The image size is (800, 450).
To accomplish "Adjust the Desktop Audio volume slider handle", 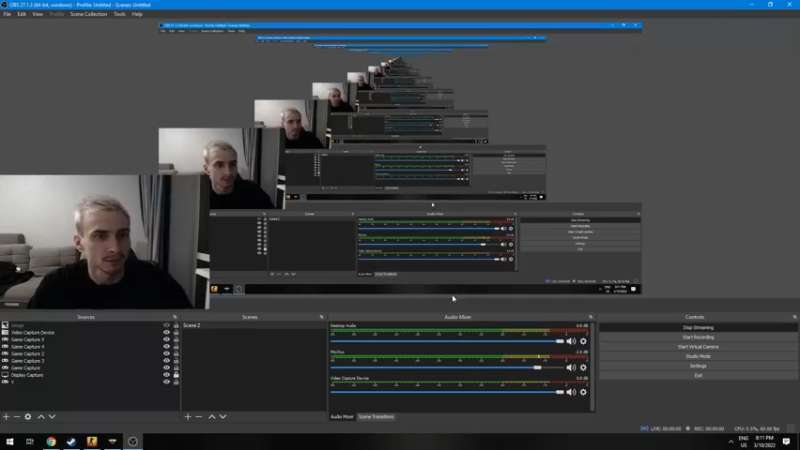I will pyautogui.click(x=560, y=341).
